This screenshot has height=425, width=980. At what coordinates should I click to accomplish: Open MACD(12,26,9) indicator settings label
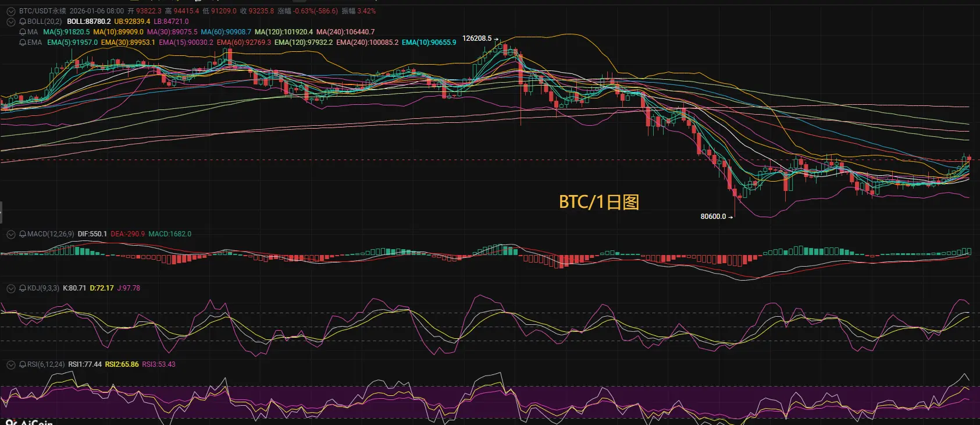51,234
